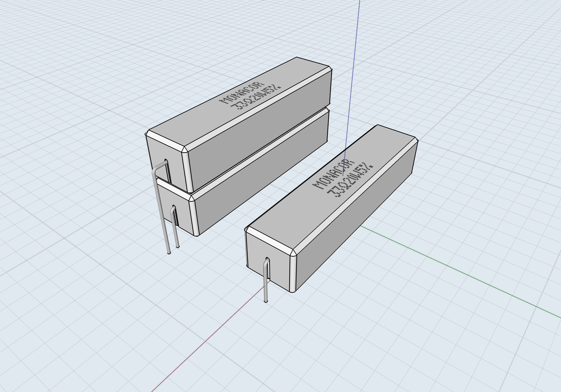Click the 33Ω20W5% marking on the top stacked resistor

(x=256, y=97)
